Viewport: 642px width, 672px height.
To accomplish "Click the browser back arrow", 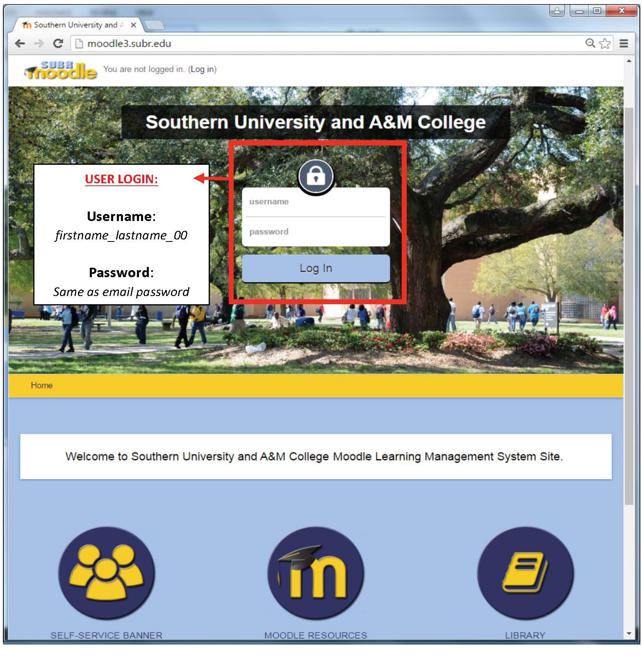I will [20, 43].
